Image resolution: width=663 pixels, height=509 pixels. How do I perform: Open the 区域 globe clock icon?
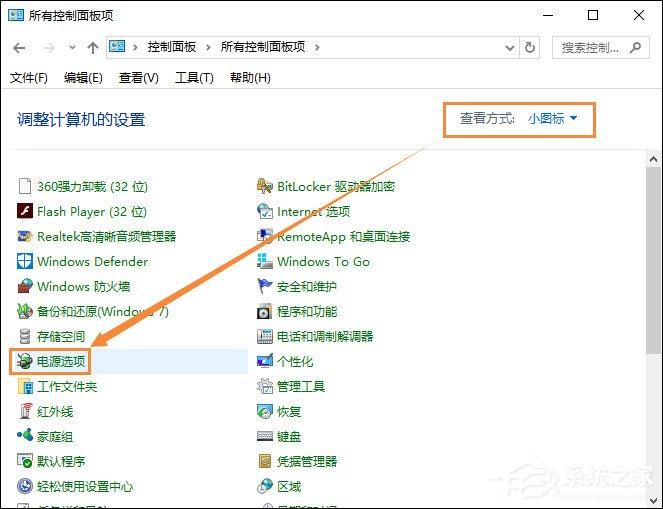265,486
